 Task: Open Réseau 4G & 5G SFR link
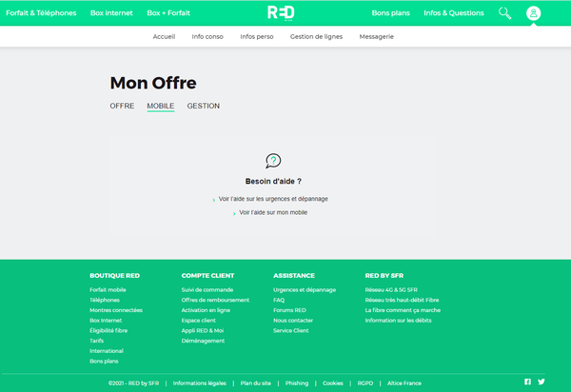click(391, 290)
